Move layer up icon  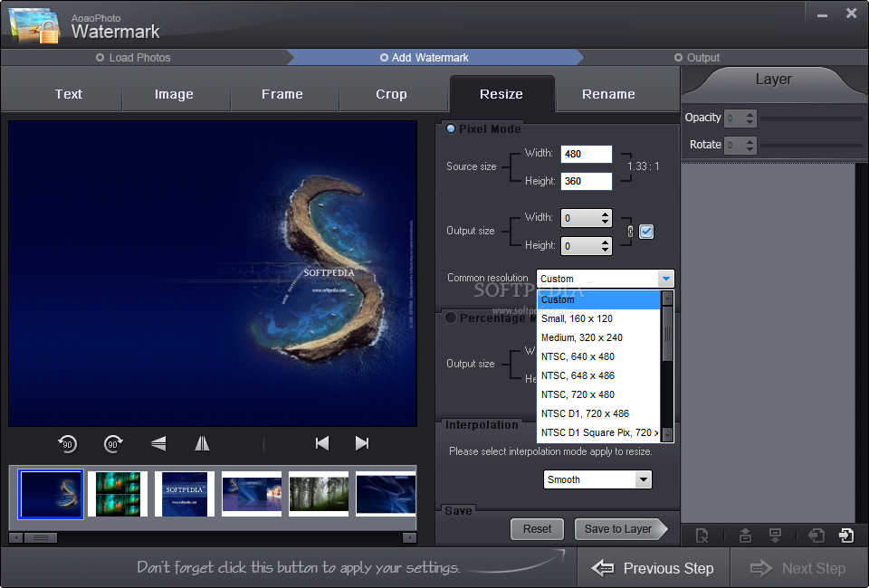tap(745, 536)
